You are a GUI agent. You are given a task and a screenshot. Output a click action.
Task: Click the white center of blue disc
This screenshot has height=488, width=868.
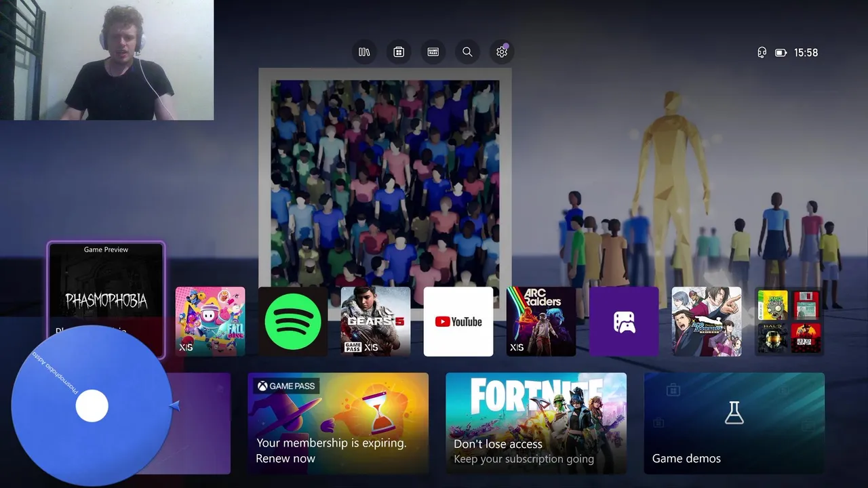[x=92, y=405]
